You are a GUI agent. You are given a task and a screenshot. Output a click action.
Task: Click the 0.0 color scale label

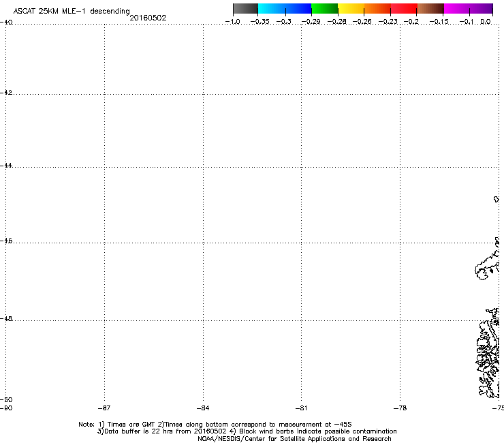pos(486,22)
